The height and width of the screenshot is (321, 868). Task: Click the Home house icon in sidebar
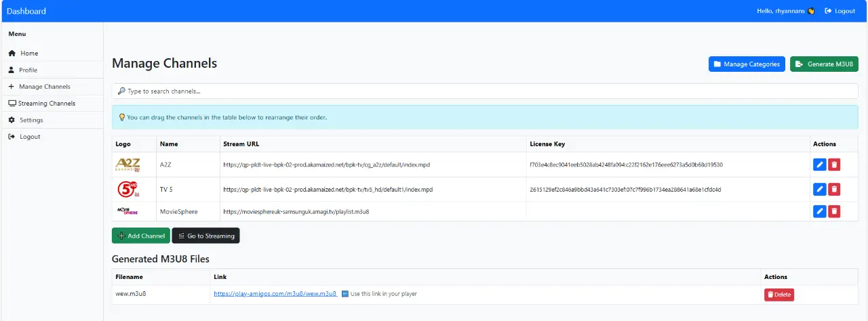point(12,53)
